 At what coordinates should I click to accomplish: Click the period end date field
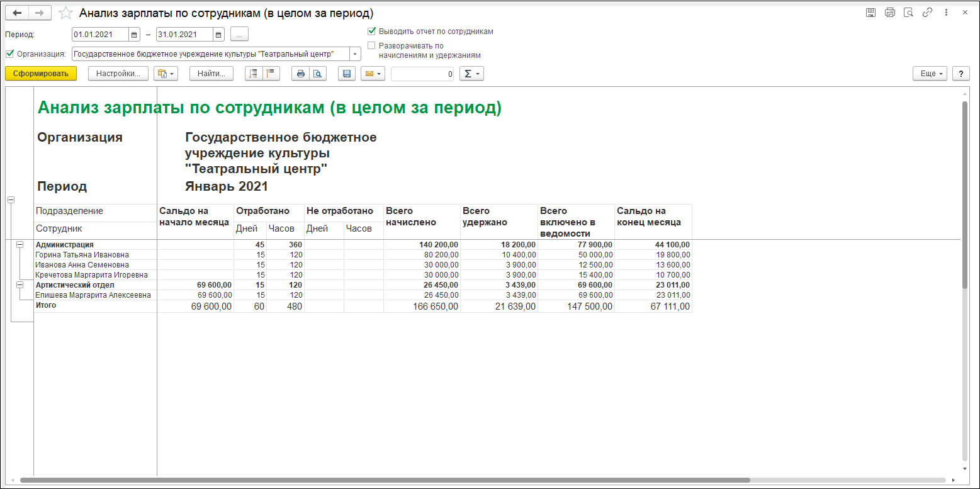coord(185,35)
